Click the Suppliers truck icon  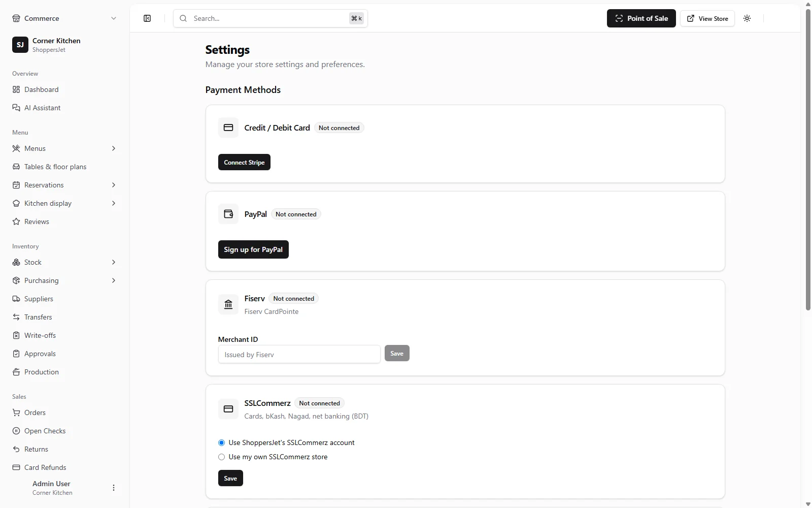tap(16, 299)
